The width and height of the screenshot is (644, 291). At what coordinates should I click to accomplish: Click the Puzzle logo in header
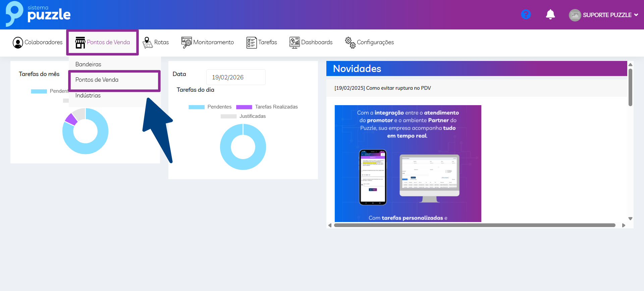click(38, 14)
